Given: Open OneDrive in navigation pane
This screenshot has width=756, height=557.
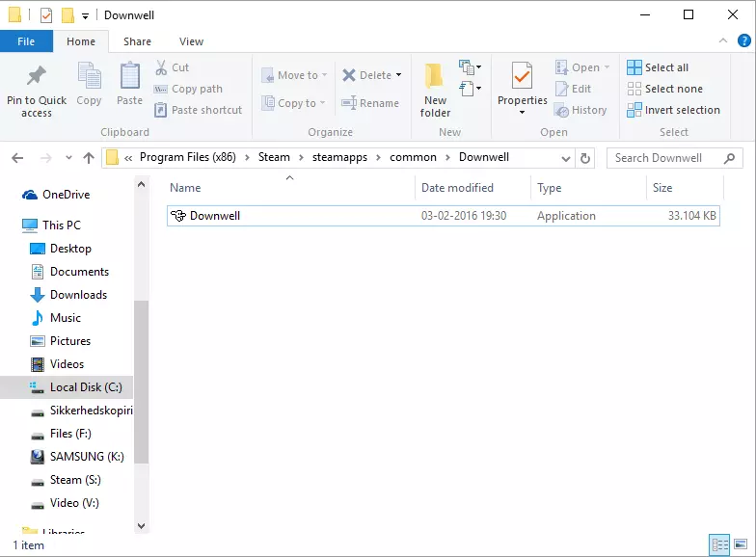Looking at the screenshot, I should click(56, 195).
